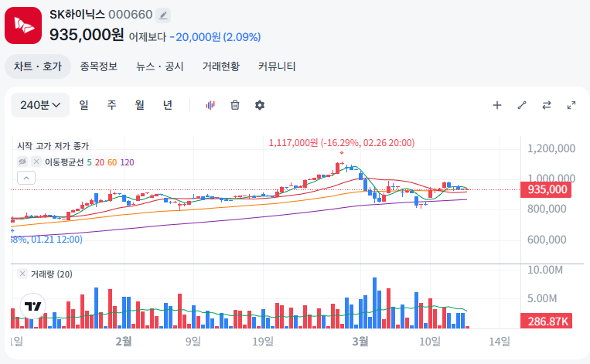The height and width of the screenshot is (364, 590).
Task: Select the 주 weekly interval
Action: point(111,105)
